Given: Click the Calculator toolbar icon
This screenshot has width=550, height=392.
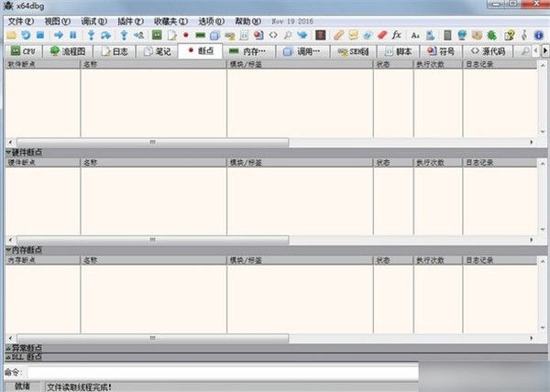Looking at the screenshot, I should pos(447,35).
